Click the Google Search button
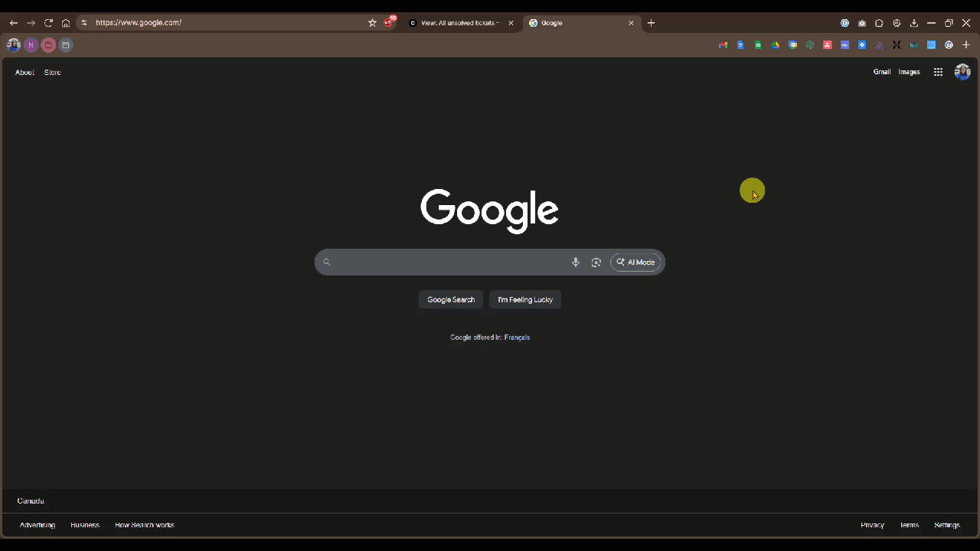The width and height of the screenshot is (980, 551). [451, 299]
